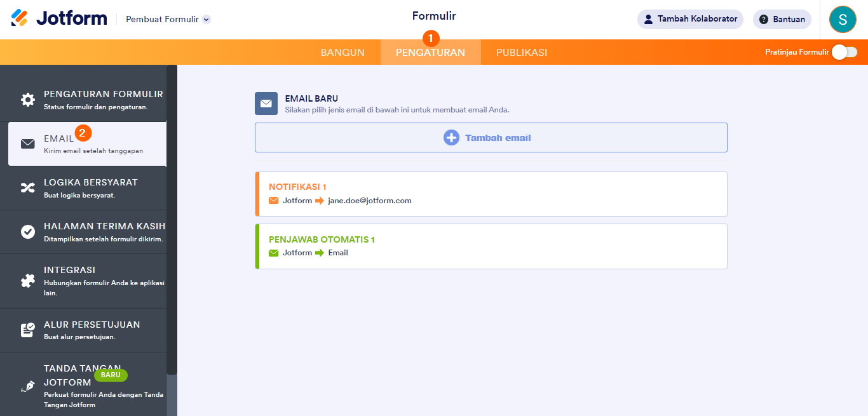Open the Notifikasi 1 email entry
The width and height of the screenshot is (868, 416).
pos(491,194)
